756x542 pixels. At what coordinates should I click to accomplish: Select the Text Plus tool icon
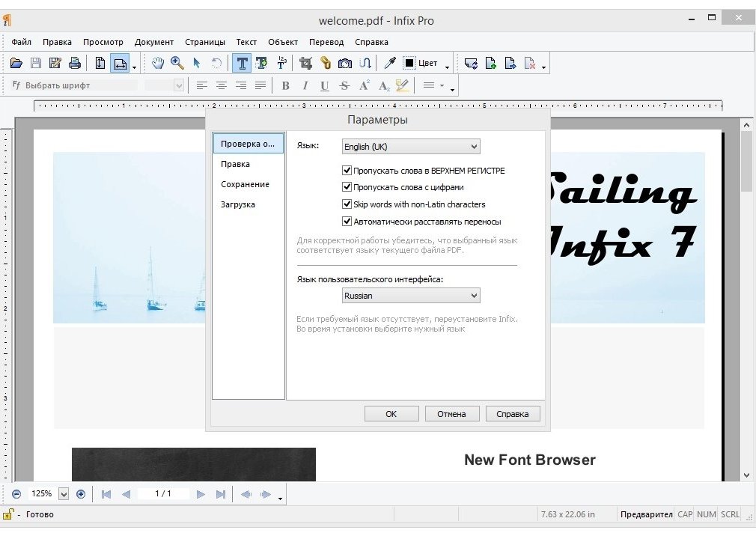click(262, 63)
